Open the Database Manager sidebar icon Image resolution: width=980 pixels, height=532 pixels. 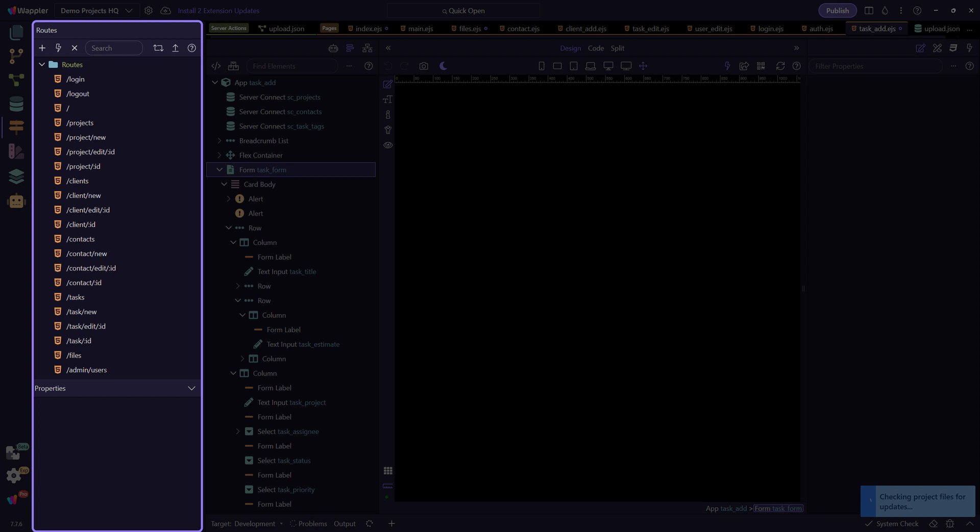tap(16, 104)
